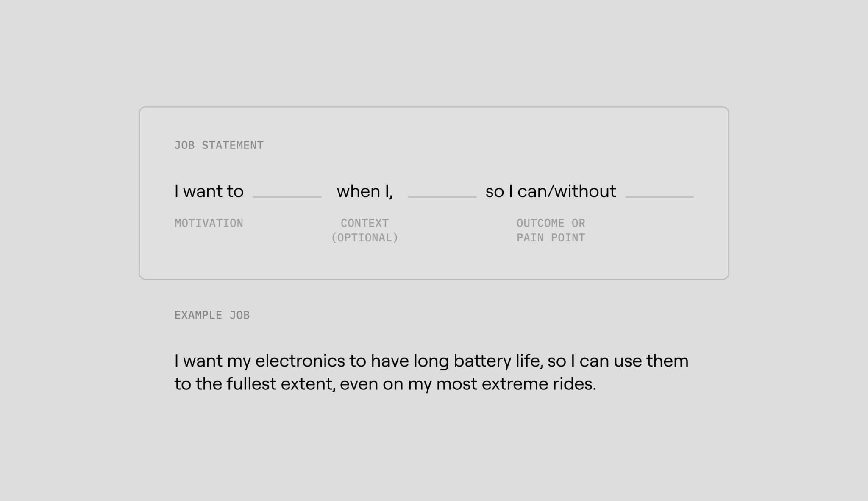Click the blank line after 'when I,'
The width and height of the screenshot is (868, 501).
(x=442, y=197)
